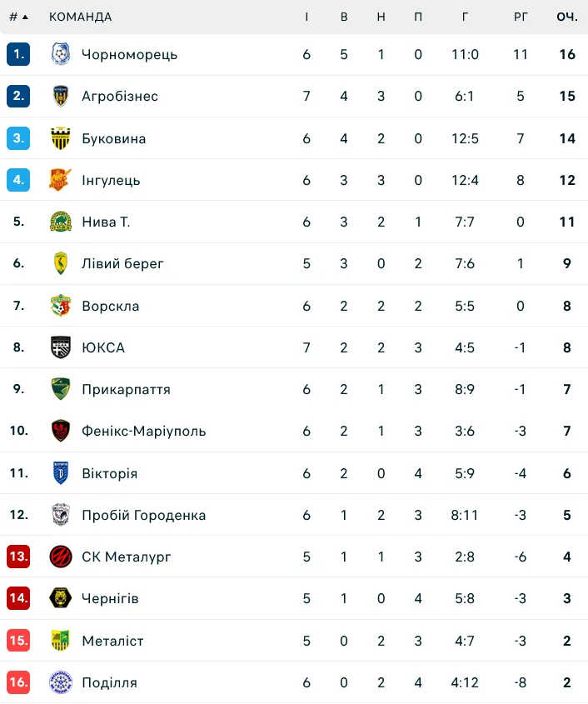Sort by the ОЧ. points column header
This screenshot has height=704, width=588.
click(x=567, y=17)
